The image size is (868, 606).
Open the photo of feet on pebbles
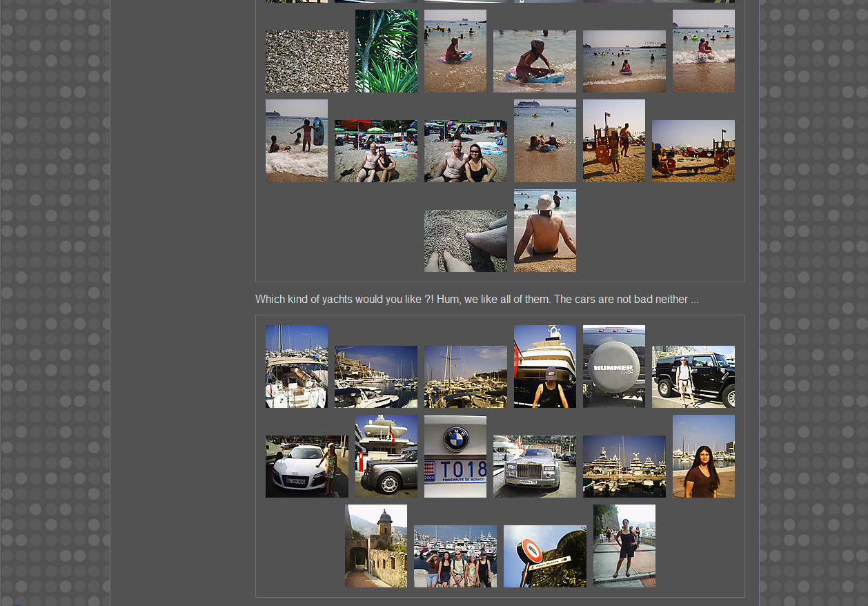[465, 241]
